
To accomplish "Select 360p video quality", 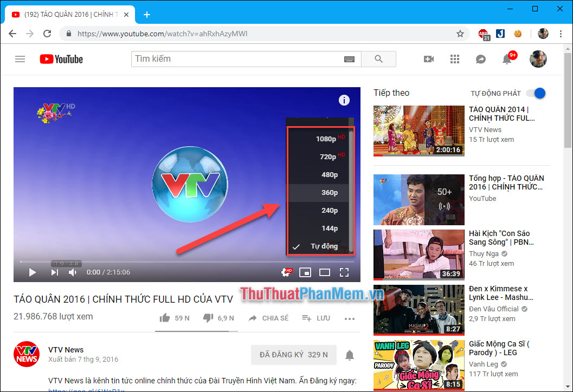I will tap(329, 192).
